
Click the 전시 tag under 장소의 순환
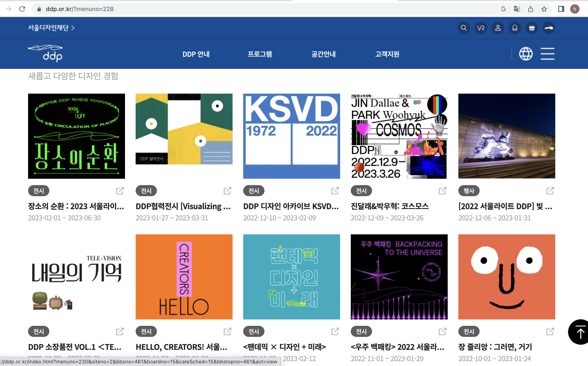tap(38, 191)
